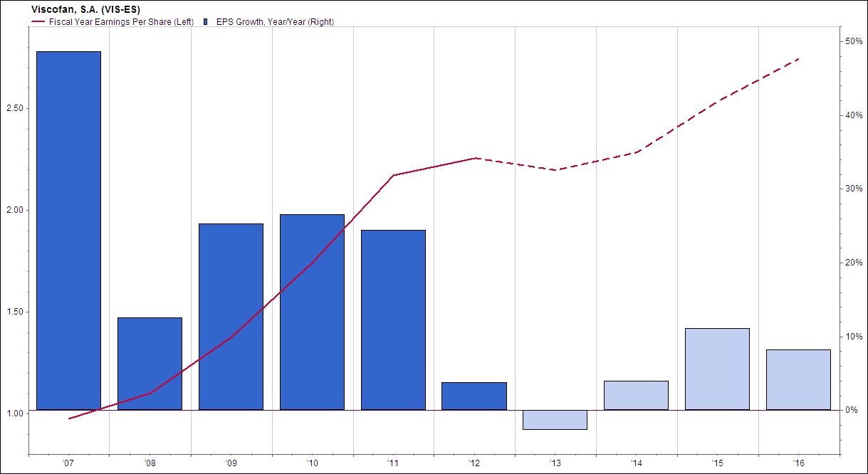Select the '12 EPS growth bar

click(x=474, y=396)
